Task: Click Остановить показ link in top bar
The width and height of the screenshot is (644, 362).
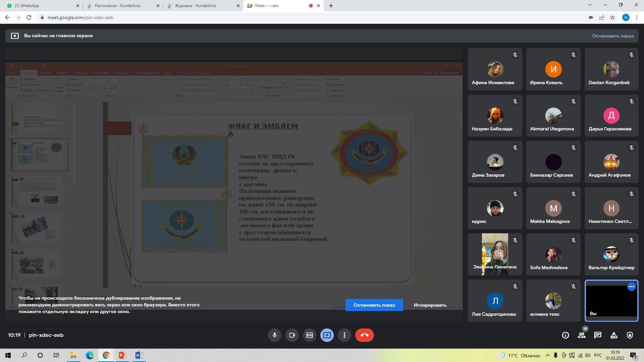Action: coord(612,36)
